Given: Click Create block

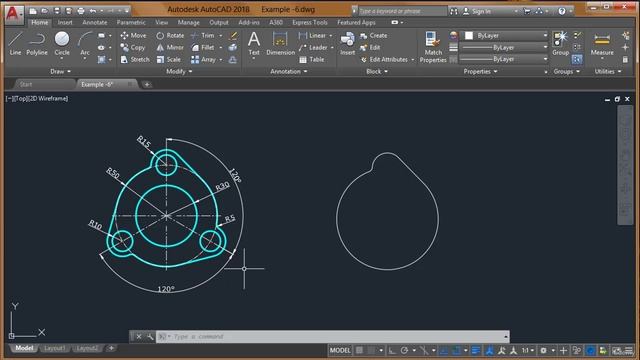Looking at the screenshot, I should pos(373,36).
